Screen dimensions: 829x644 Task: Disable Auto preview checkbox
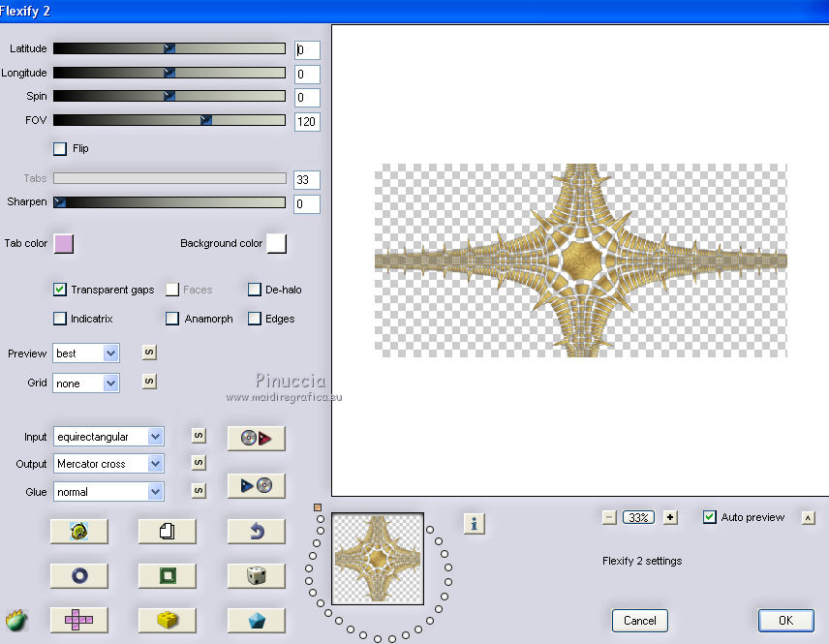[710, 517]
